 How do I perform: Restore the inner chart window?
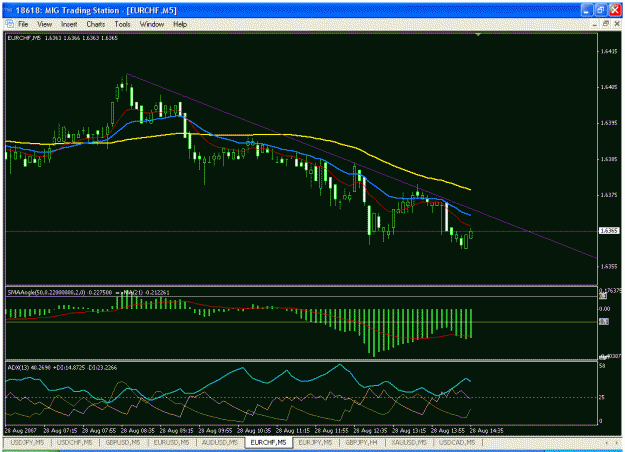click(606, 24)
